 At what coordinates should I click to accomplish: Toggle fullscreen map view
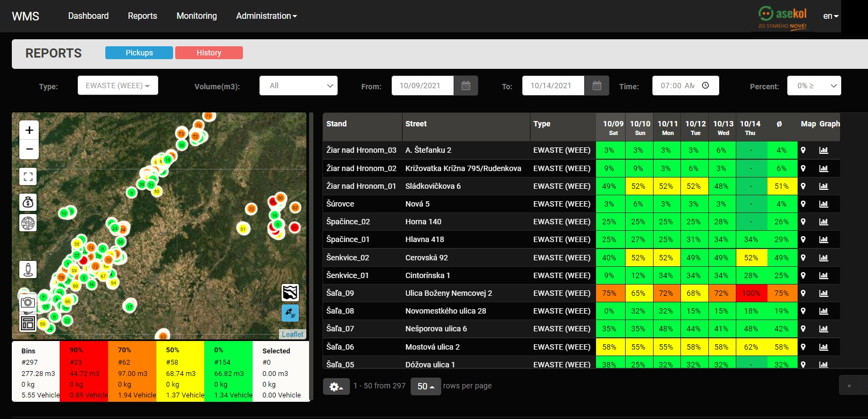(28, 176)
